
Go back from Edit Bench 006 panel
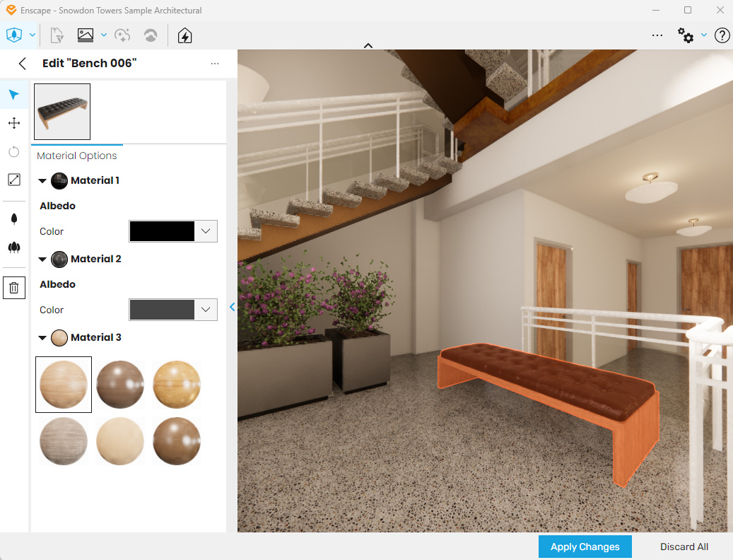[x=22, y=64]
